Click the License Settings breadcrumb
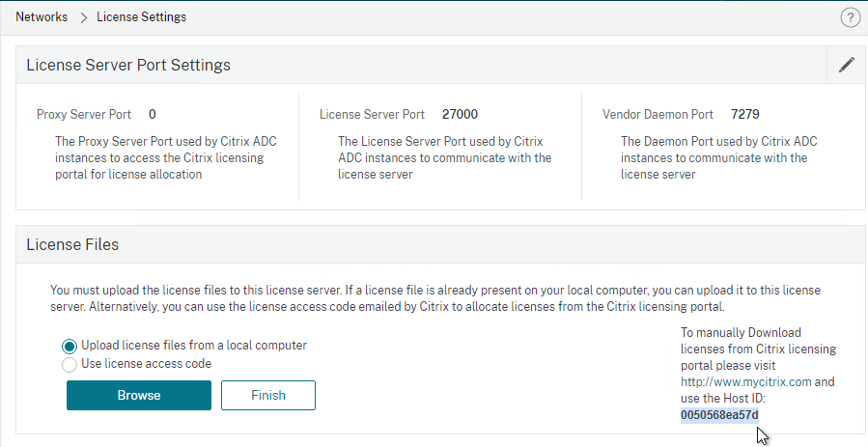 141,17
